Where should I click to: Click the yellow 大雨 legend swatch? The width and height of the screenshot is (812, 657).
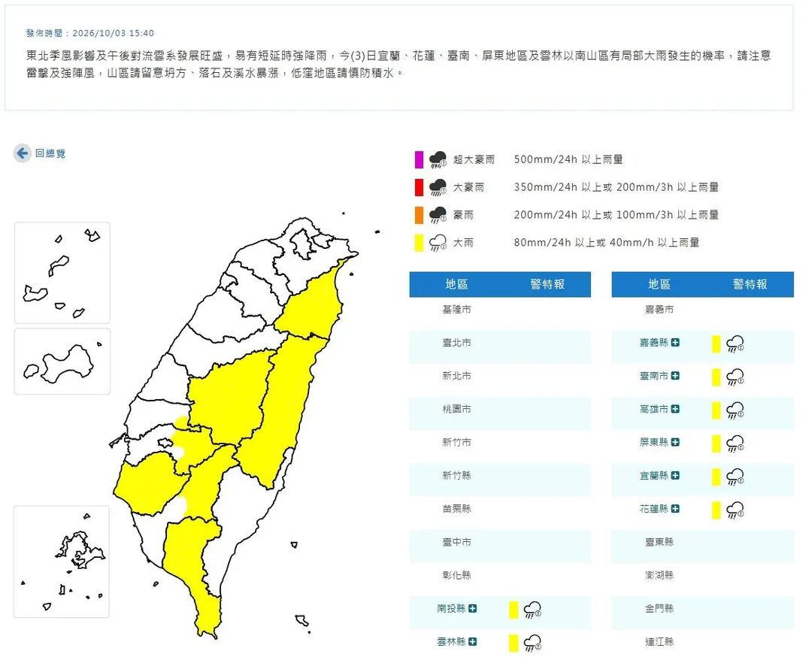(x=419, y=242)
